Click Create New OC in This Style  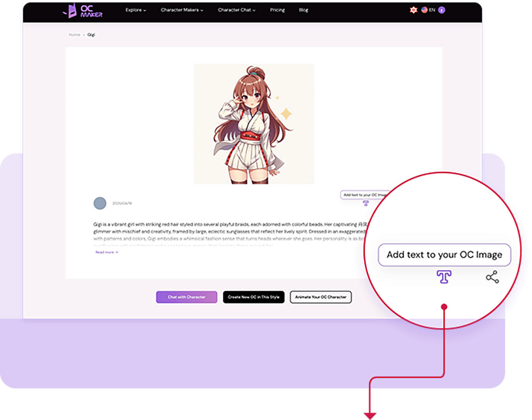(254, 297)
